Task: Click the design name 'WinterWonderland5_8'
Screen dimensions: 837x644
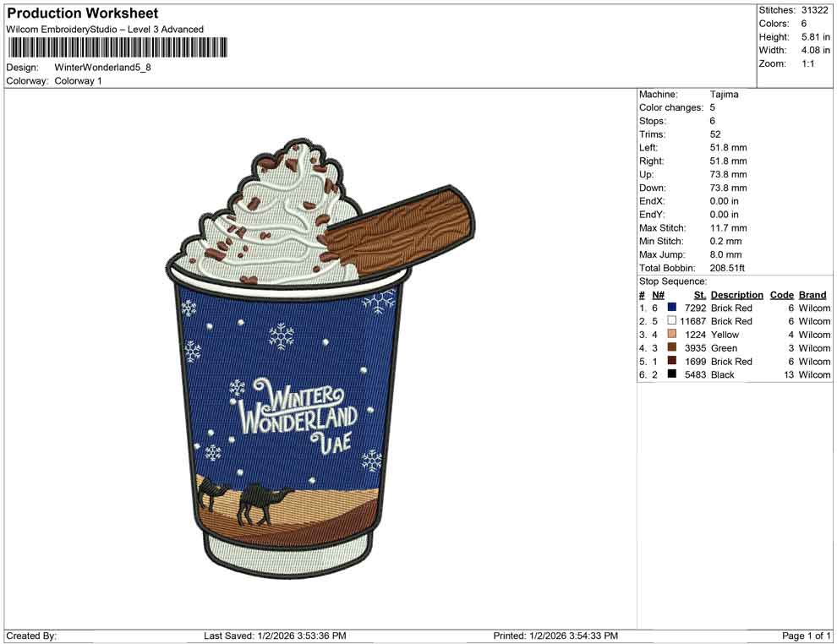Action: [102, 68]
